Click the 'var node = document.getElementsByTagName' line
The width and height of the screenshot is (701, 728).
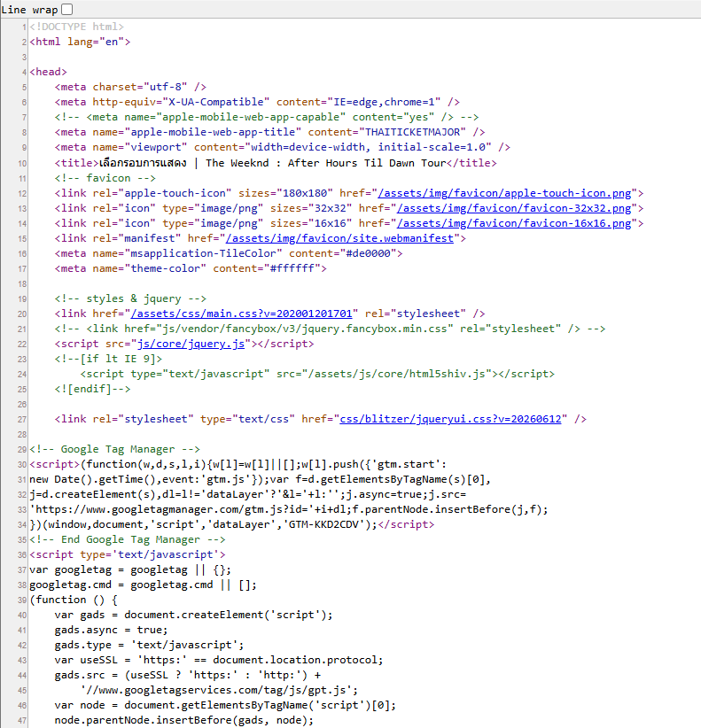coord(225,705)
